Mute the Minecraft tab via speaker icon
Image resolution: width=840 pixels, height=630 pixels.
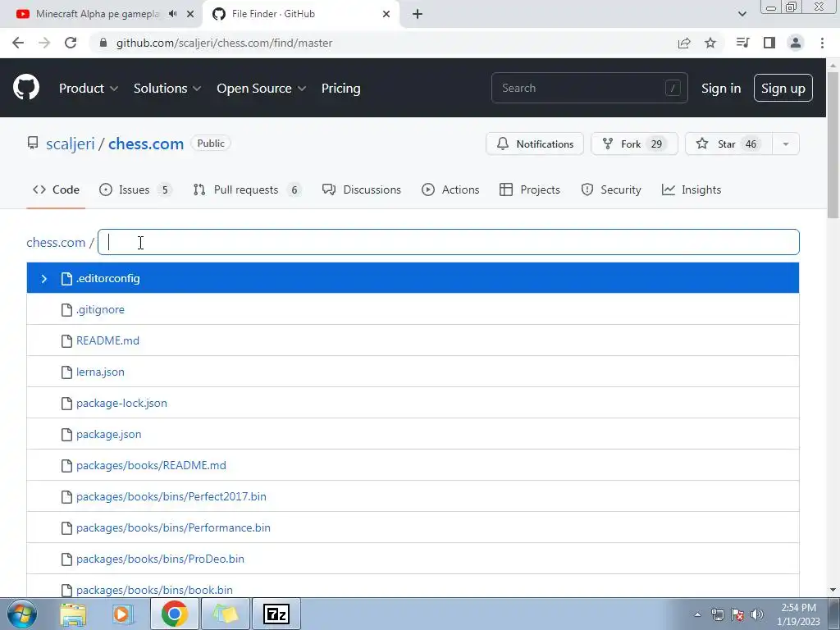point(172,14)
